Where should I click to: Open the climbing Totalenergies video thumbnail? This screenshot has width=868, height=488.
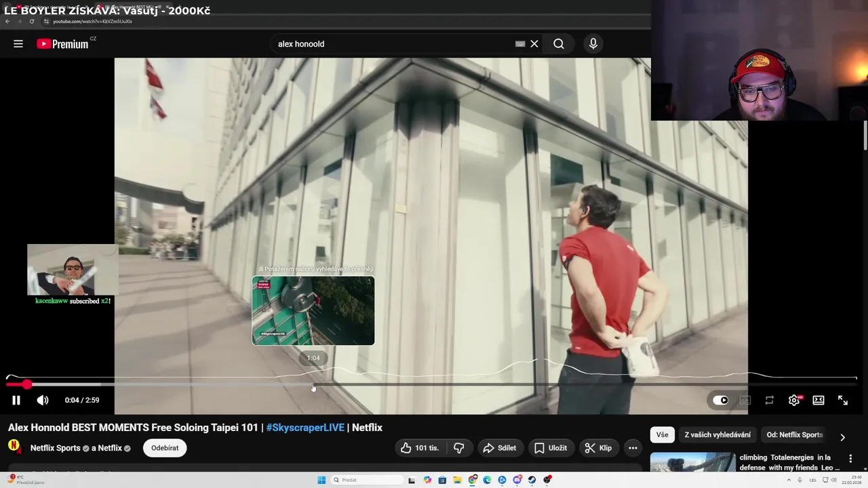click(692, 462)
